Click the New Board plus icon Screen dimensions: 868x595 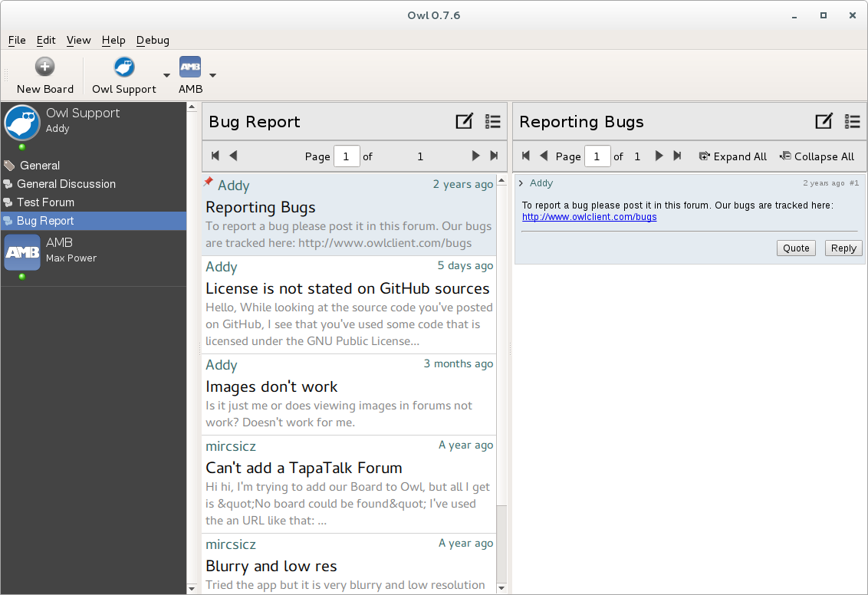[x=44, y=67]
